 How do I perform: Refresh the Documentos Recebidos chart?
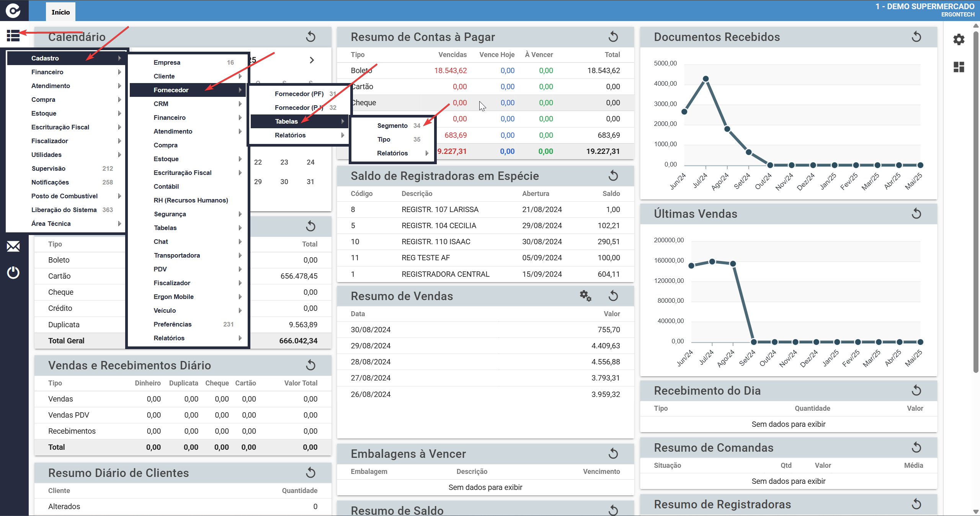tap(916, 37)
